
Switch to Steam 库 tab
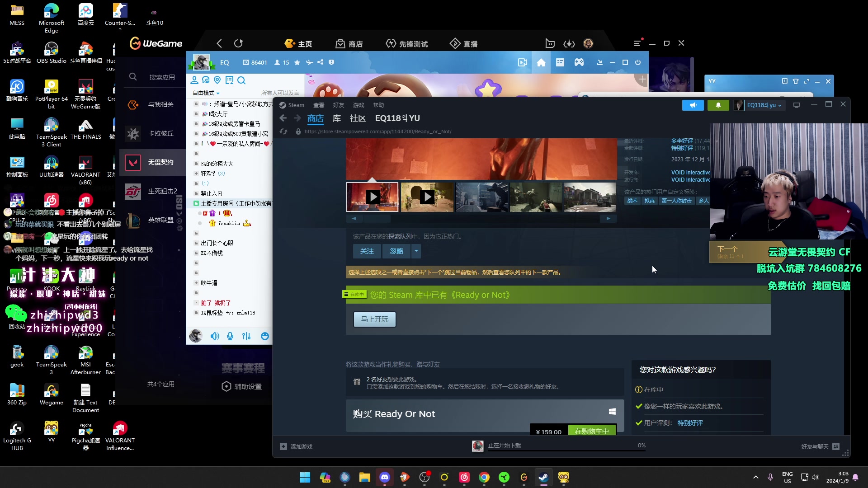337,118
